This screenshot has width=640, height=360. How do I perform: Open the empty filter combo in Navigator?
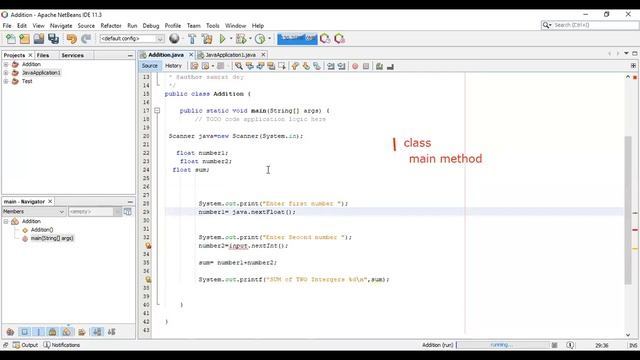pos(95,211)
